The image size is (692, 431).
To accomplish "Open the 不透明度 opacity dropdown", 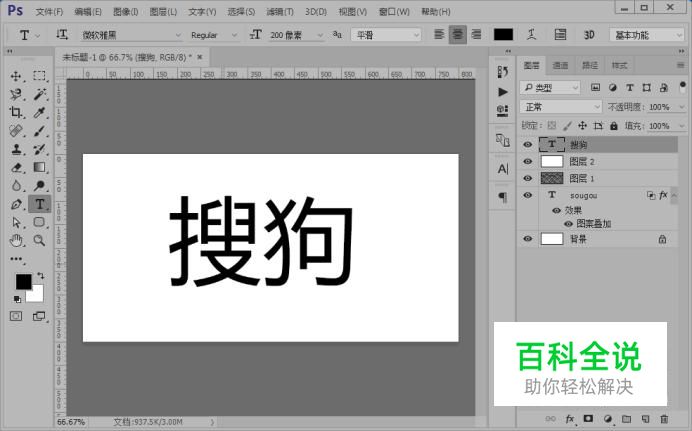I will click(682, 107).
